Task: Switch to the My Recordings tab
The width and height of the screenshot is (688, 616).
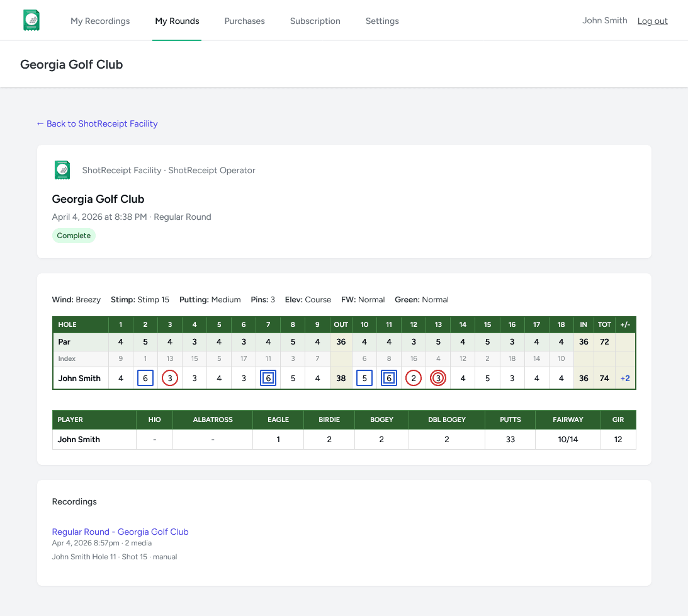Action: [x=99, y=20]
